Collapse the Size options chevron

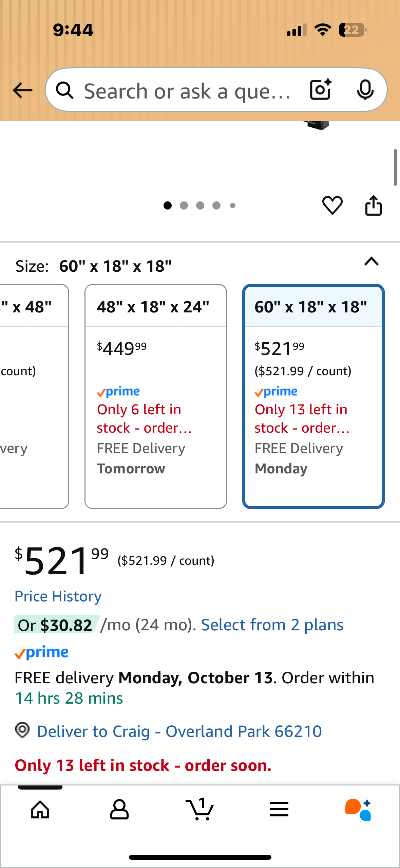pos(372,261)
